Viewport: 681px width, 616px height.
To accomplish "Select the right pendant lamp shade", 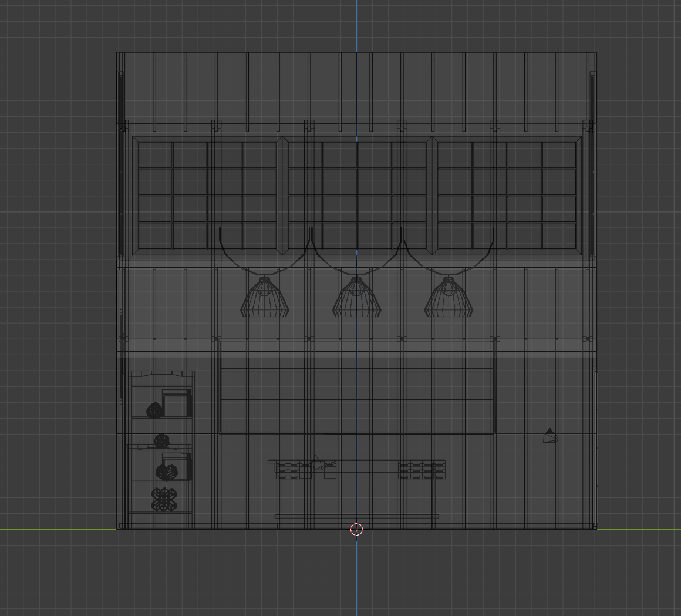I will pos(449,297).
